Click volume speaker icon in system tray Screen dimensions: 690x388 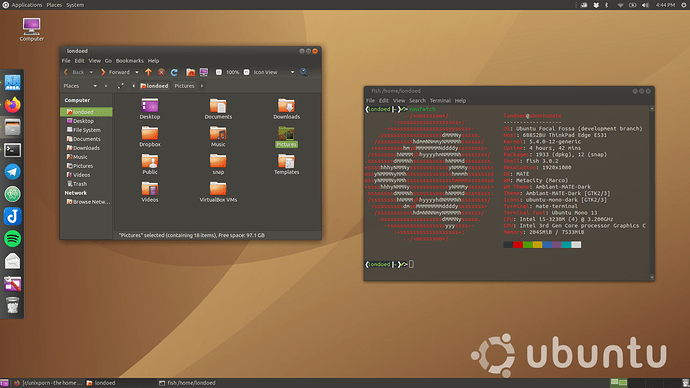click(645, 5)
